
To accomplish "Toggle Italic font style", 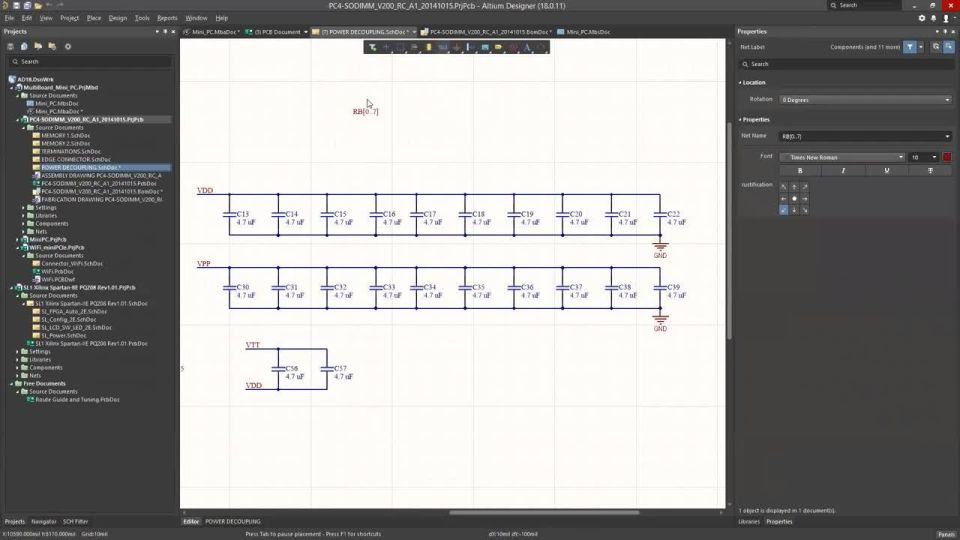I will (843, 171).
